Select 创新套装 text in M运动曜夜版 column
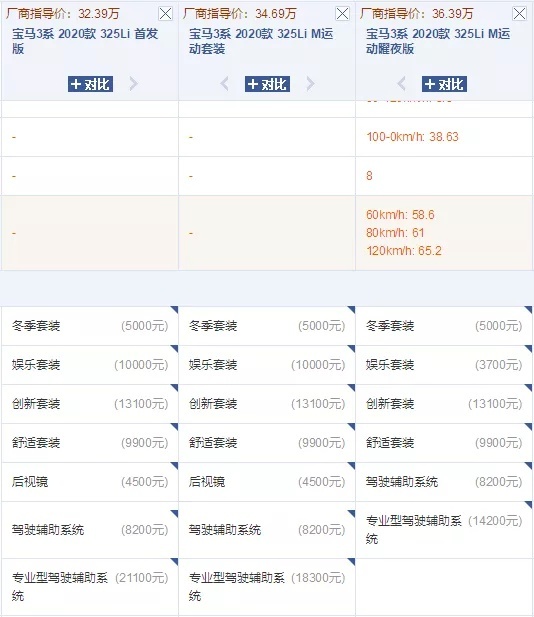Image resolution: width=534 pixels, height=617 pixels. coord(390,404)
